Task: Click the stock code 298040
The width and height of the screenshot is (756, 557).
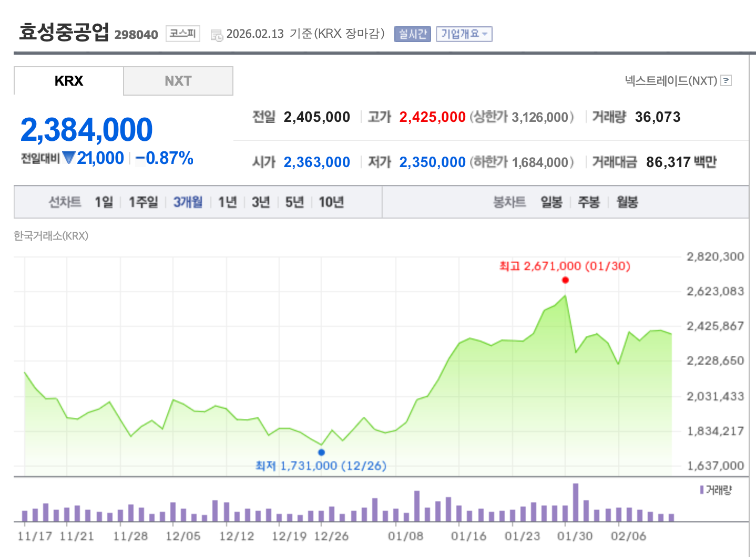Action: (136, 35)
